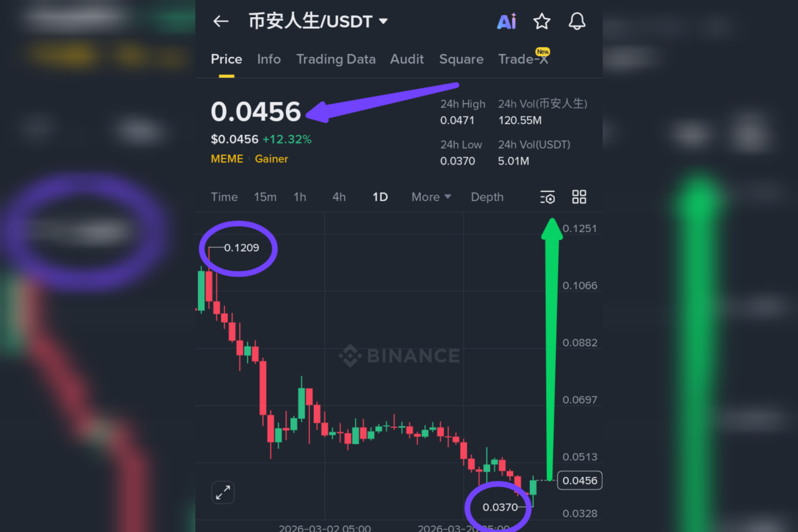Tap the MEME category tag
The width and height of the screenshot is (798, 532).
point(227,159)
